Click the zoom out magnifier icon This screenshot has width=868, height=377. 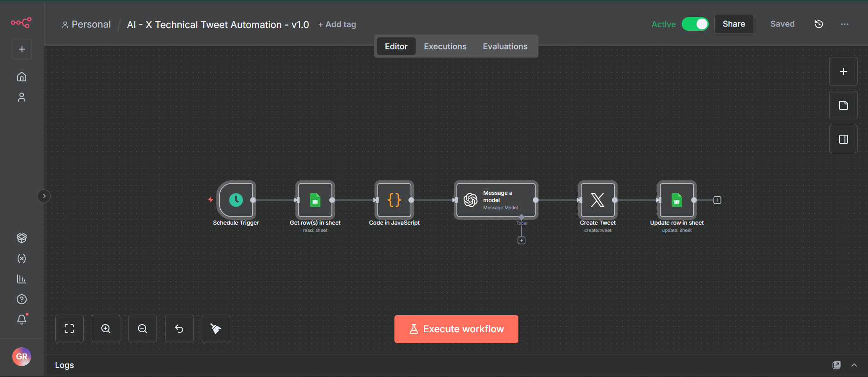coord(142,329)
